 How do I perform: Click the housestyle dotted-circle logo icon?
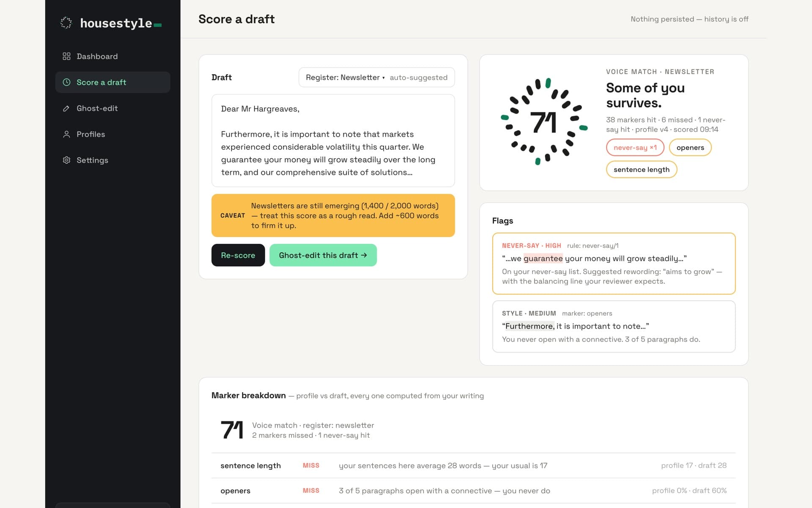tap(66, 23)
